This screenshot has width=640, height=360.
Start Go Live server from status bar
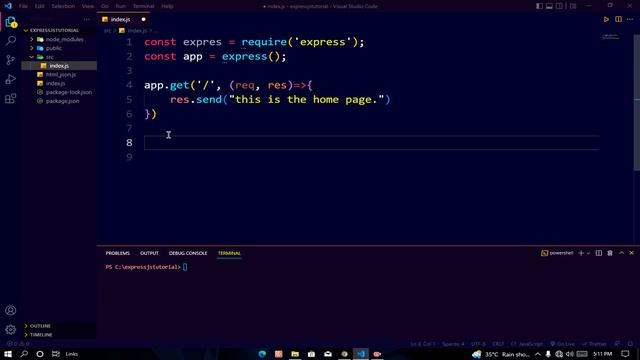(562, 344)
